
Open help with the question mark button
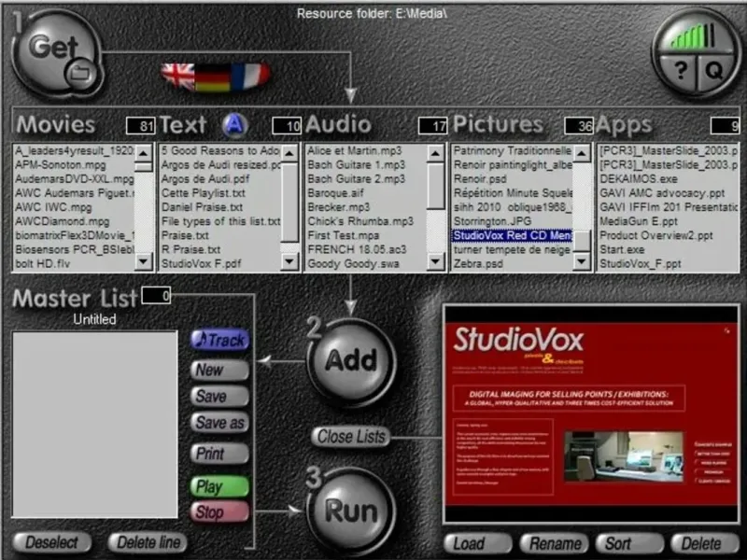tap(682, 72)
